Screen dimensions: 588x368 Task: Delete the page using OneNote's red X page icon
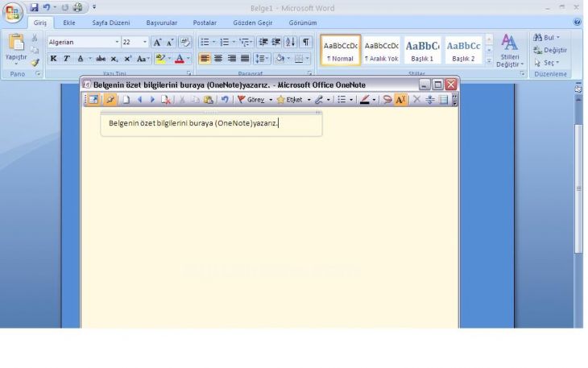click(x=166, y=100)
